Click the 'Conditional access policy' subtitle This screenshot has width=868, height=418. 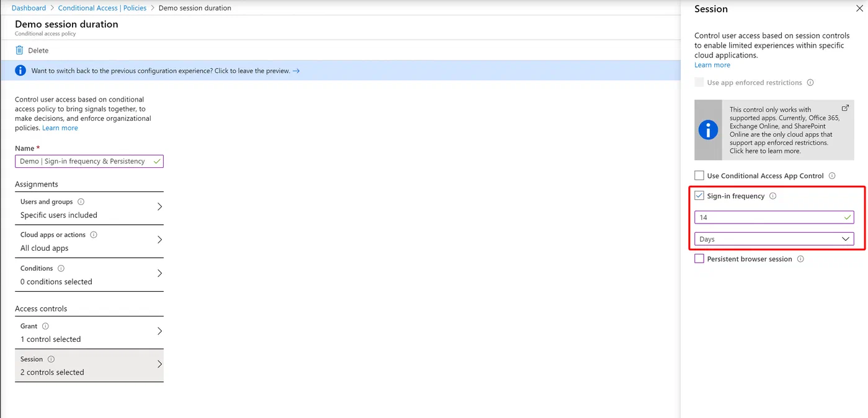coord(45,34)
